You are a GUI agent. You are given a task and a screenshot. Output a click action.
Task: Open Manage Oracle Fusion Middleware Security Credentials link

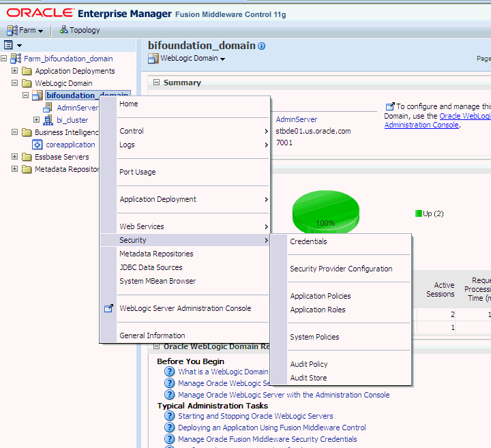[x=267, y=439]
